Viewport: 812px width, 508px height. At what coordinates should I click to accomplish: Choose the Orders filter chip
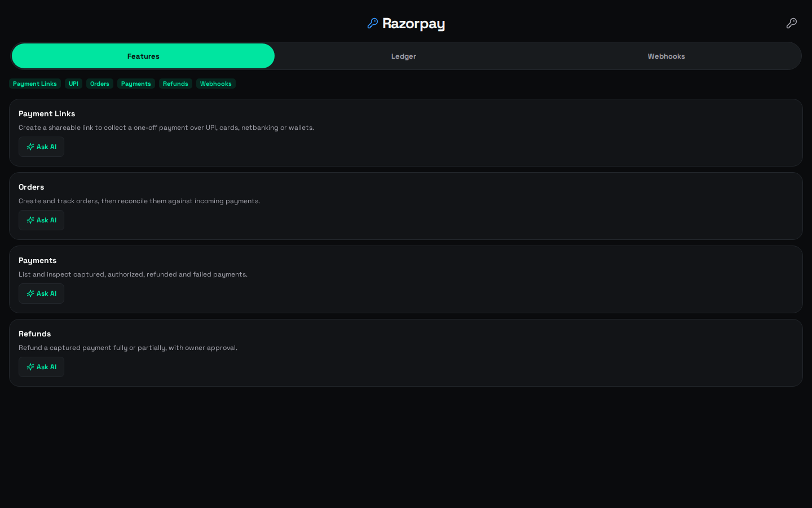point(100,84)
